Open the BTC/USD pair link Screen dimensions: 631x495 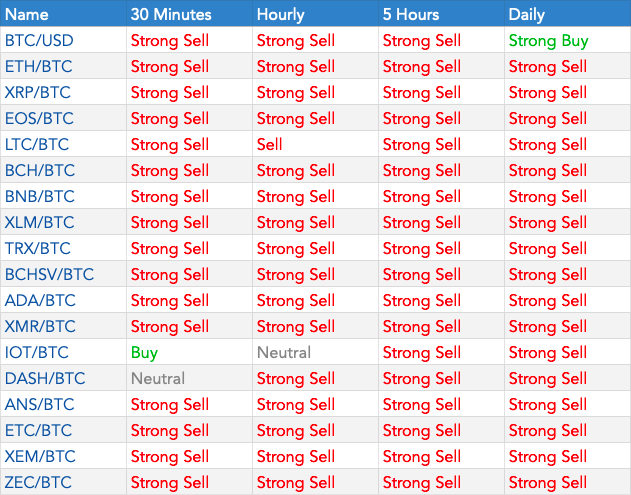(40, 41)
